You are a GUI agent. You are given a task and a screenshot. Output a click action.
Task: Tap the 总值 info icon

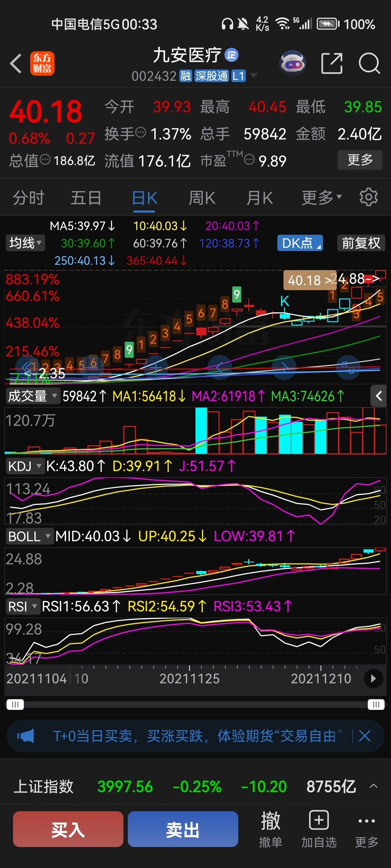45,159
